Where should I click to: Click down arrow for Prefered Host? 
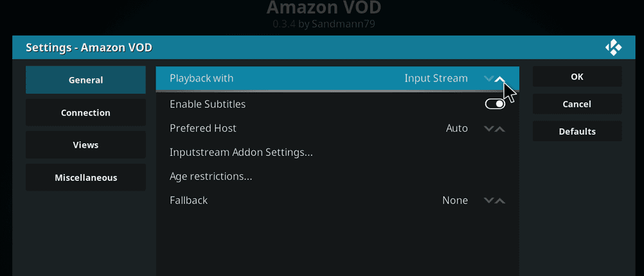(489, 128)
